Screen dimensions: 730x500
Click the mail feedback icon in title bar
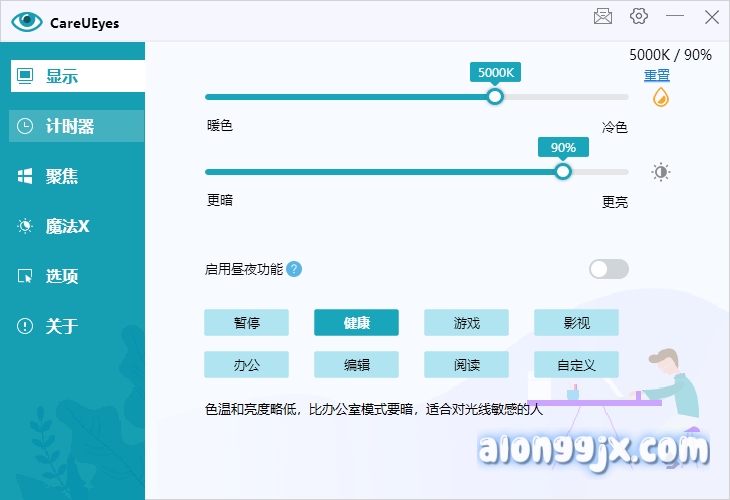(x=603, y=17)
